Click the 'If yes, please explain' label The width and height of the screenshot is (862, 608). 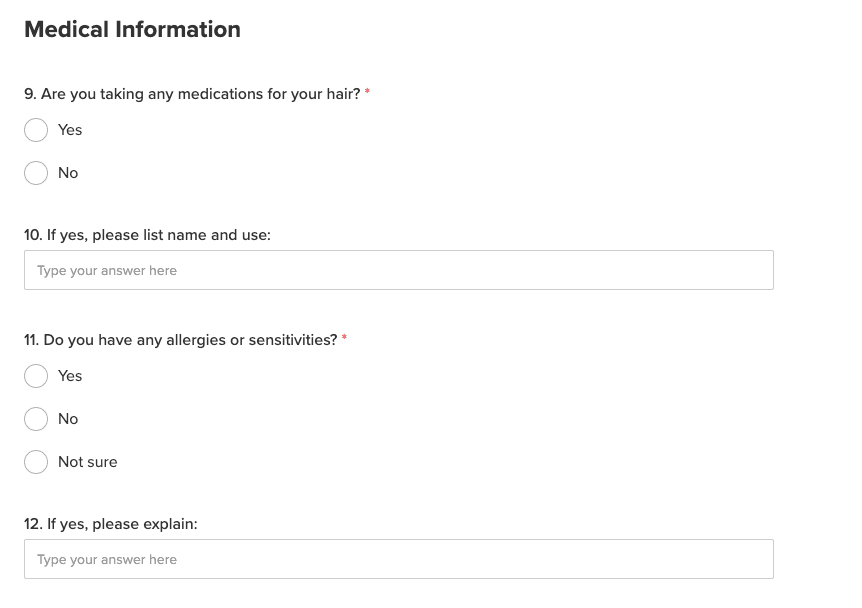(110, 524)
